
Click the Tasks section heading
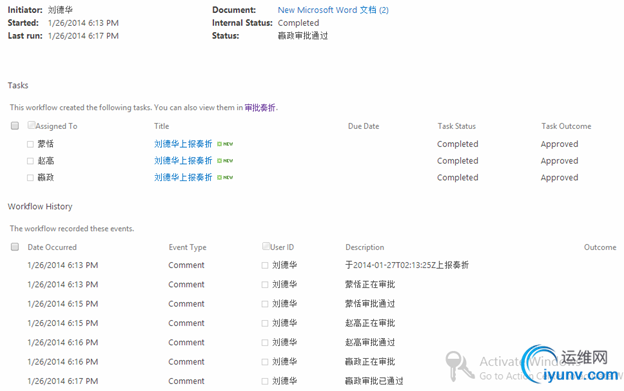(x=18, y=85)
